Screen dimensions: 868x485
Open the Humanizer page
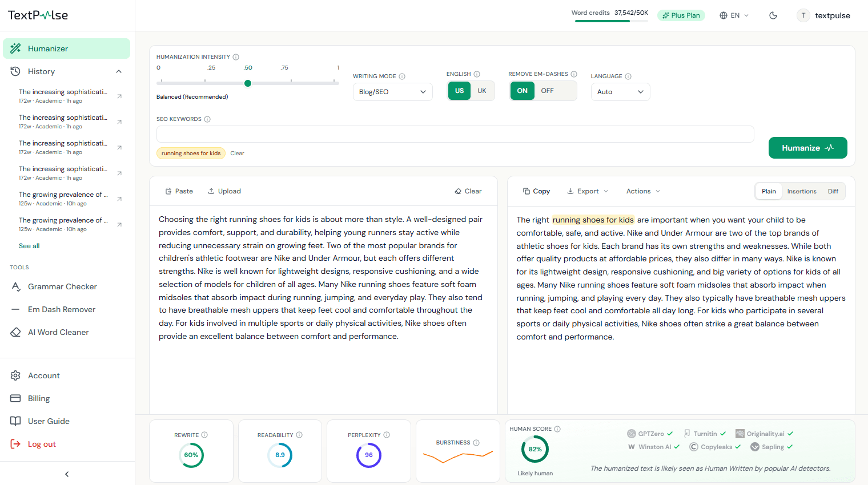point(66,48)
